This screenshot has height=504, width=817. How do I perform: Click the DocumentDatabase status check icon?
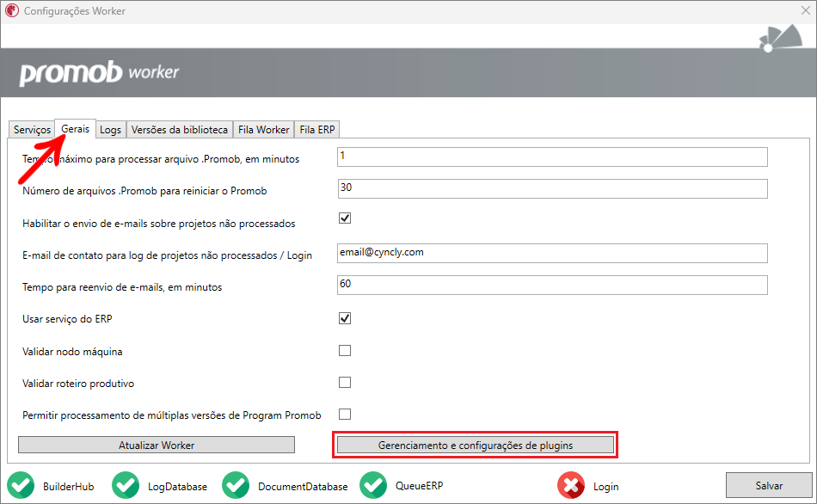[236, 485]
